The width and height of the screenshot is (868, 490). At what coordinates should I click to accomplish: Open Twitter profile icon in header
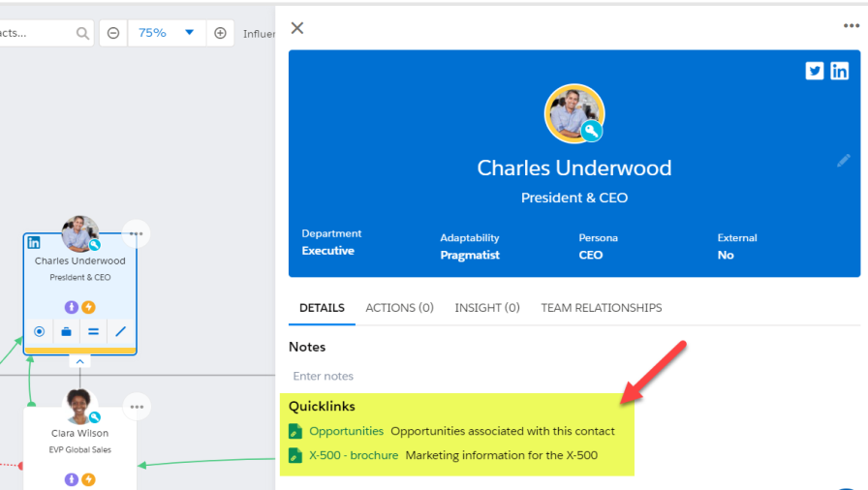pyautogui.click(x=815, y=71)
